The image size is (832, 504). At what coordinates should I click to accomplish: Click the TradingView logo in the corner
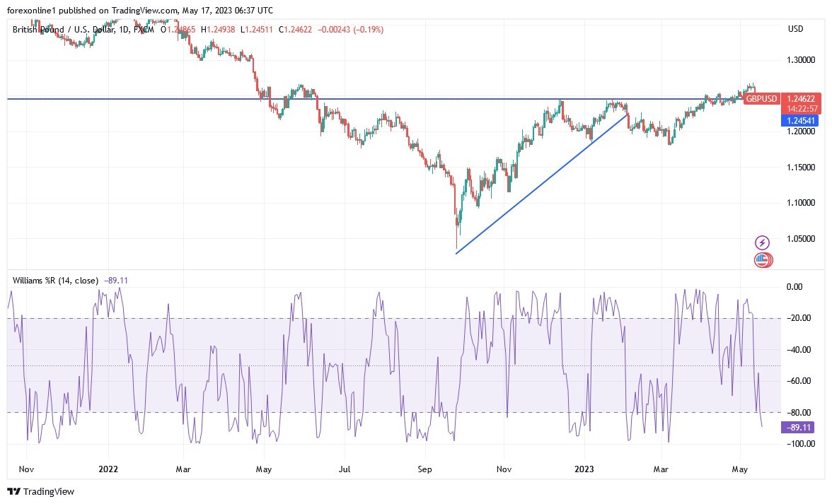click(39, 491)
